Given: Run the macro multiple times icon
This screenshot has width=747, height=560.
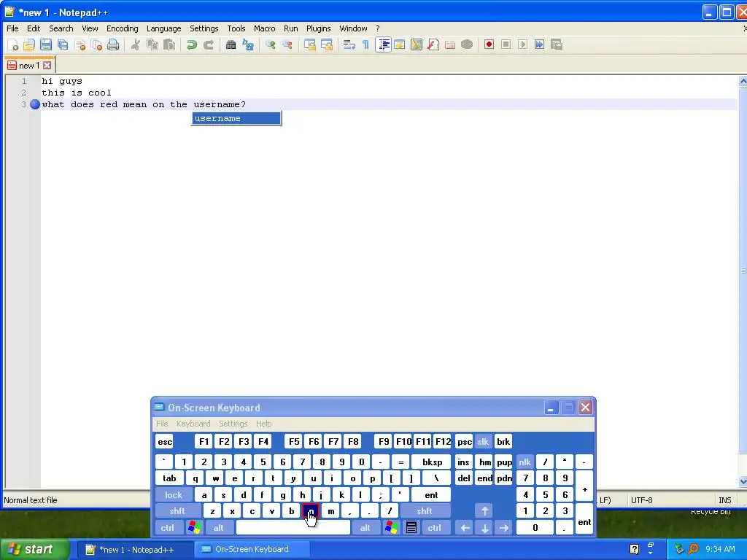Looking at the screenshot, I should tap(539, 44).
